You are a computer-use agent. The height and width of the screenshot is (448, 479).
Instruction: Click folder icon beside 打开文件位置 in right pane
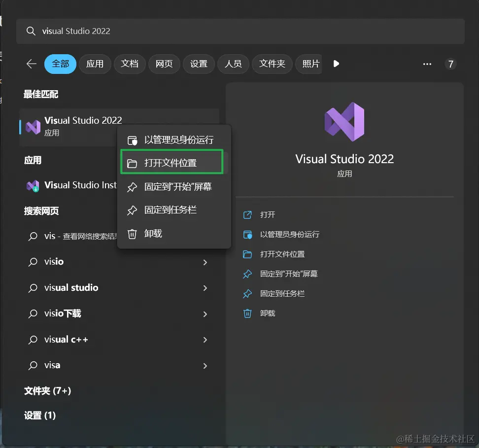pos(247,254)
